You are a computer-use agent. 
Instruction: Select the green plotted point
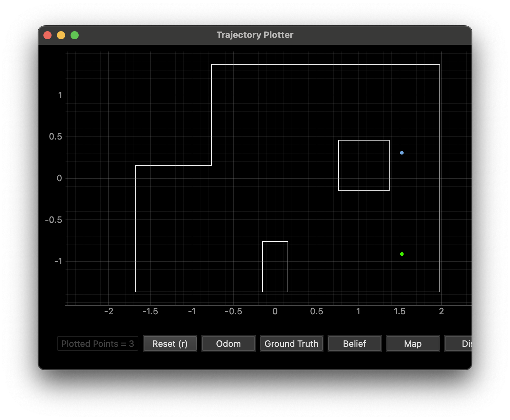pos(402,254)
